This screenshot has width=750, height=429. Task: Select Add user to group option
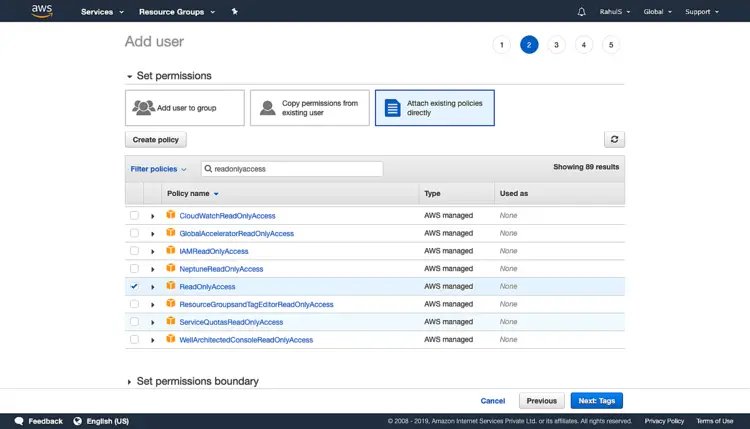[185, 108]
